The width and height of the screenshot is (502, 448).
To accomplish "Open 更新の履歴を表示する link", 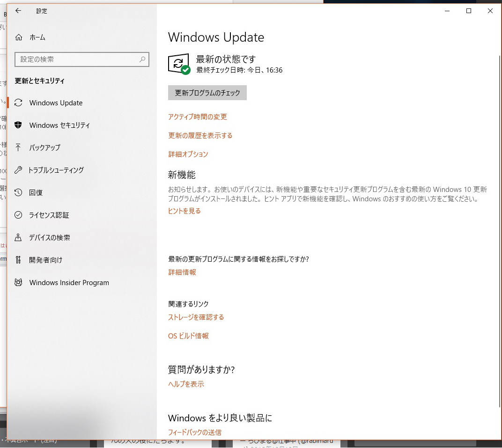I will 200,136.
